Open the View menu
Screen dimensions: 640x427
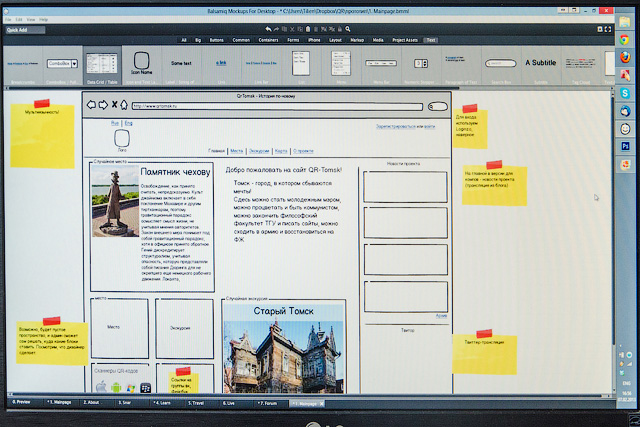tap(31, 20)
